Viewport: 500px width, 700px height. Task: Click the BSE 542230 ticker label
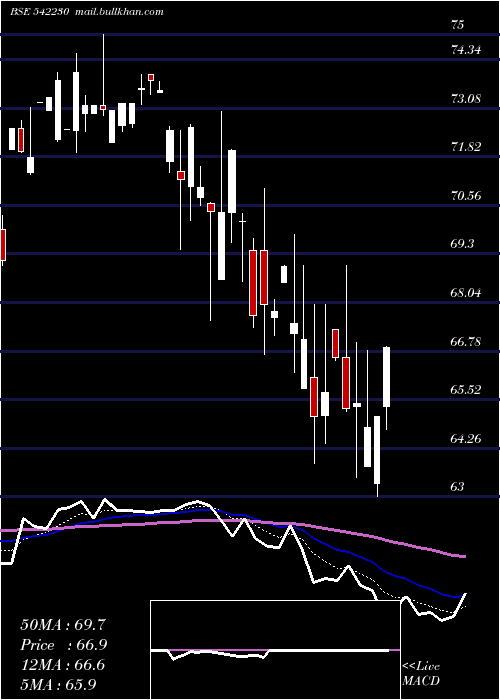(x=39, y=12)
